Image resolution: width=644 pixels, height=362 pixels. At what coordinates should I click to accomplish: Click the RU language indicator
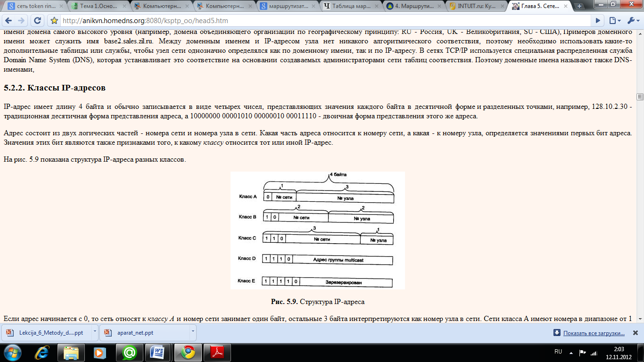point(558,352)
